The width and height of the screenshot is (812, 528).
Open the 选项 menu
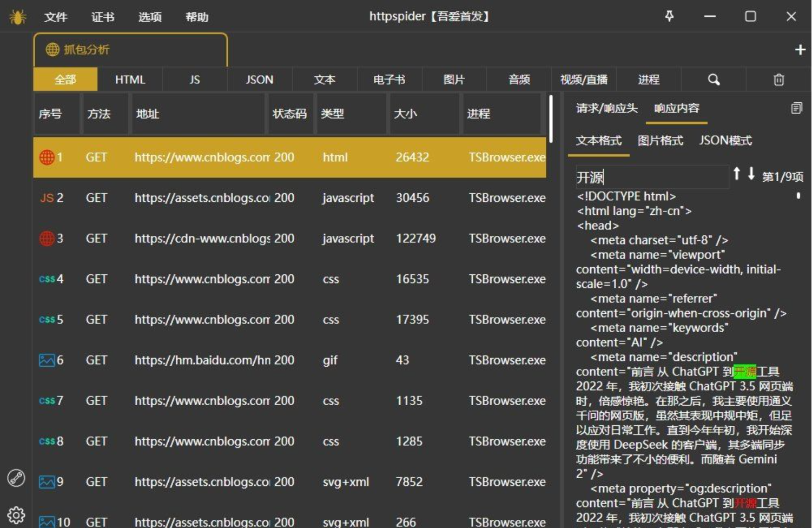click(150, 17)
